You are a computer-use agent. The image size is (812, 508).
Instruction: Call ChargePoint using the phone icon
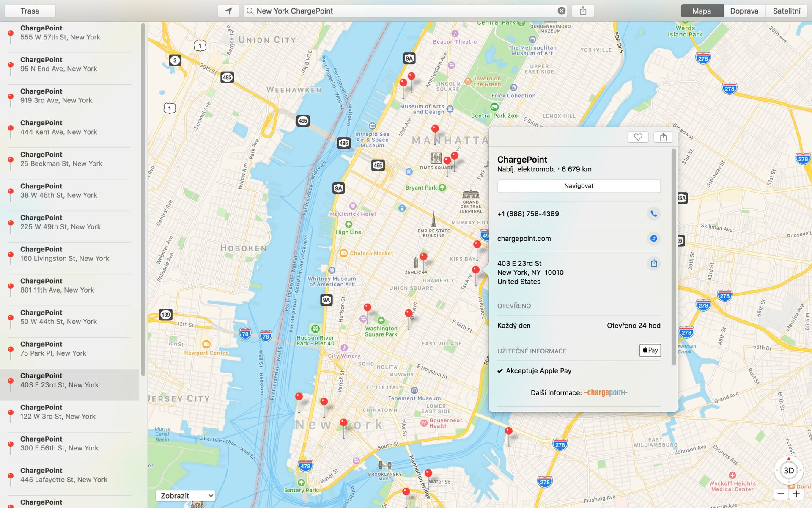653,214
